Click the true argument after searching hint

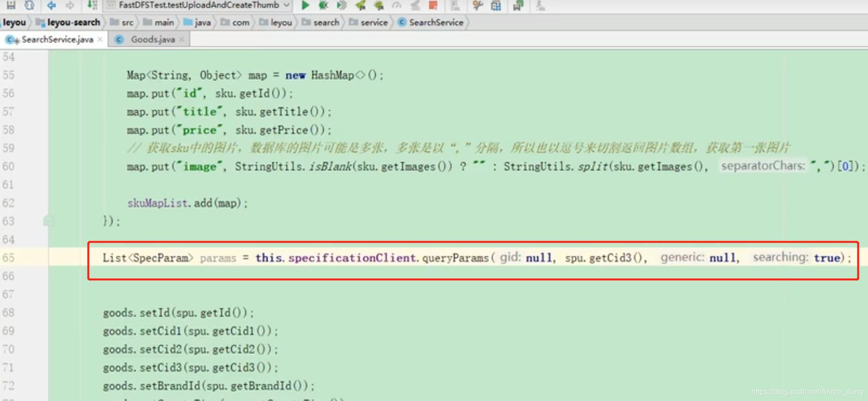(x=827, y=258)
